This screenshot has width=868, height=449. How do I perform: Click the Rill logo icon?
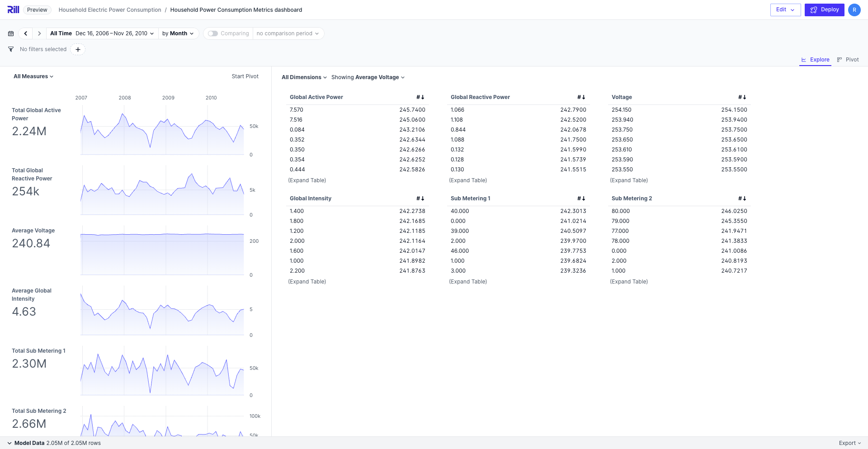(x=13, y=9)
